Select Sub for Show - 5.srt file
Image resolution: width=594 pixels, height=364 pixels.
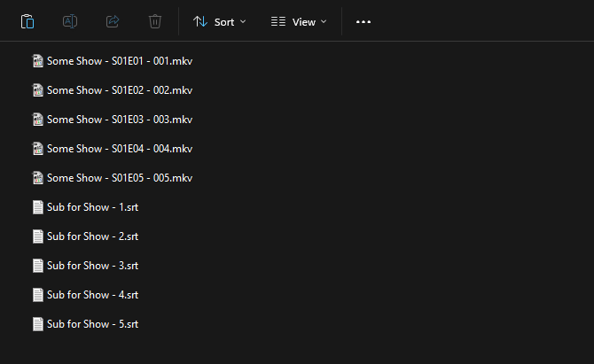(92, 324)
